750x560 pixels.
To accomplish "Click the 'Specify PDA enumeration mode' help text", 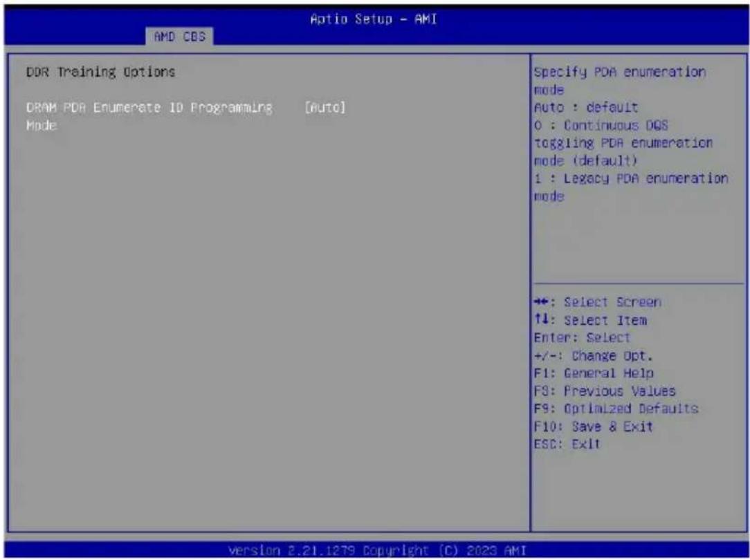I will [619, 81].
